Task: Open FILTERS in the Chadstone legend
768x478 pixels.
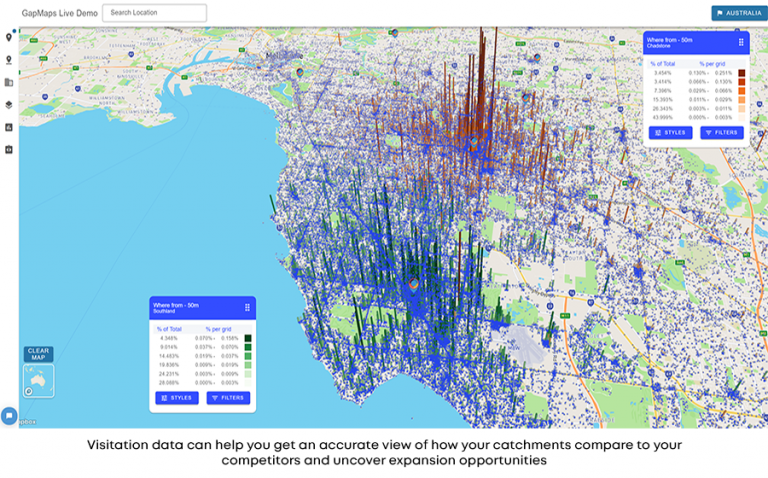Action: click(721, 132)
